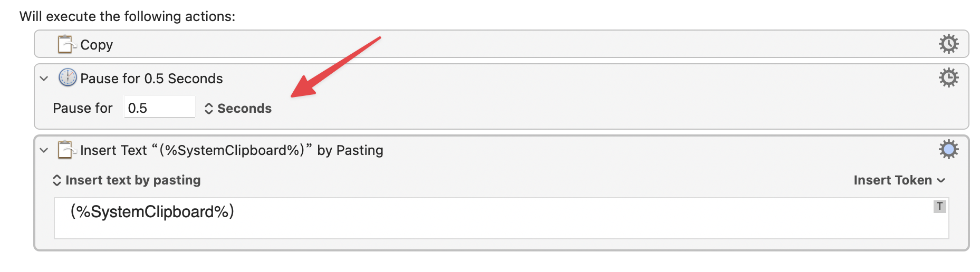
Task: Click the clipboard icon of the Insert Text action
Action: click(67, 150)
